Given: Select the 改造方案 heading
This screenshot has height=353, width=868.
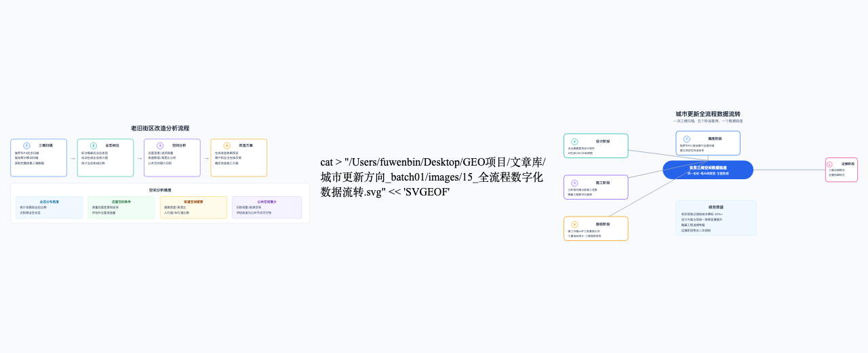Looking at the screenshot, I should pos(245,145).
